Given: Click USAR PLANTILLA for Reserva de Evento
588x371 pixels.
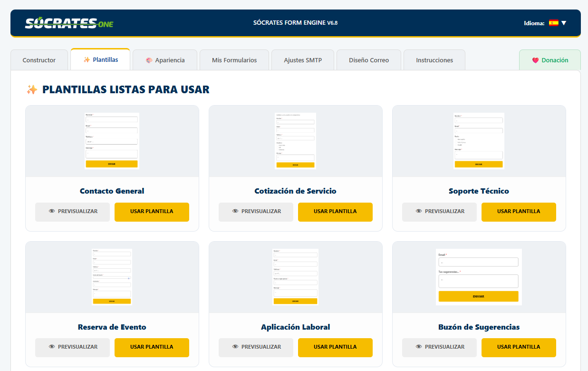Looking at the screenshot, I should tap(152, 347).
